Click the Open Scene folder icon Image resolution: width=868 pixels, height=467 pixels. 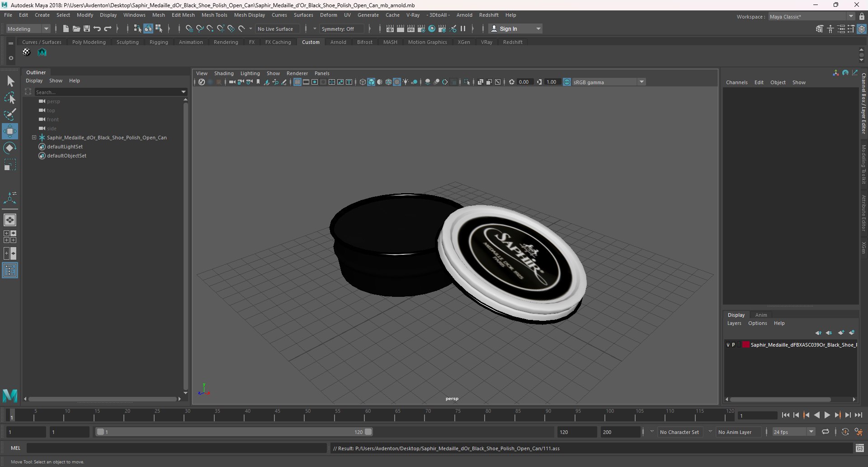coord(76,29)
